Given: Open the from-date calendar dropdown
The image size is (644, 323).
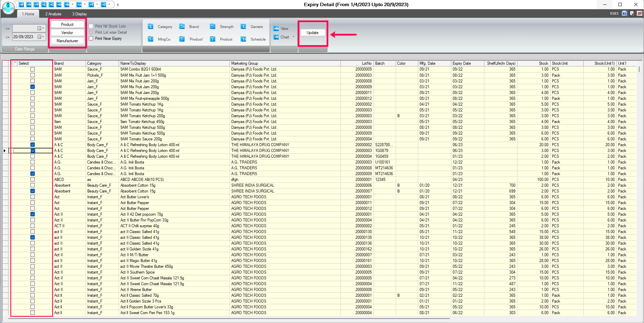Looking at the screenshot, I should (x=41, y=28).
